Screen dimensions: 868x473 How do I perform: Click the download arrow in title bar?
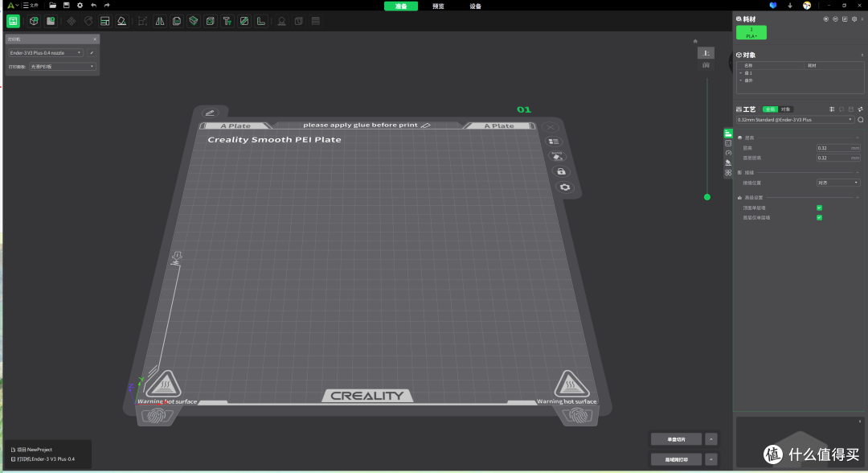tap(790, 6)
